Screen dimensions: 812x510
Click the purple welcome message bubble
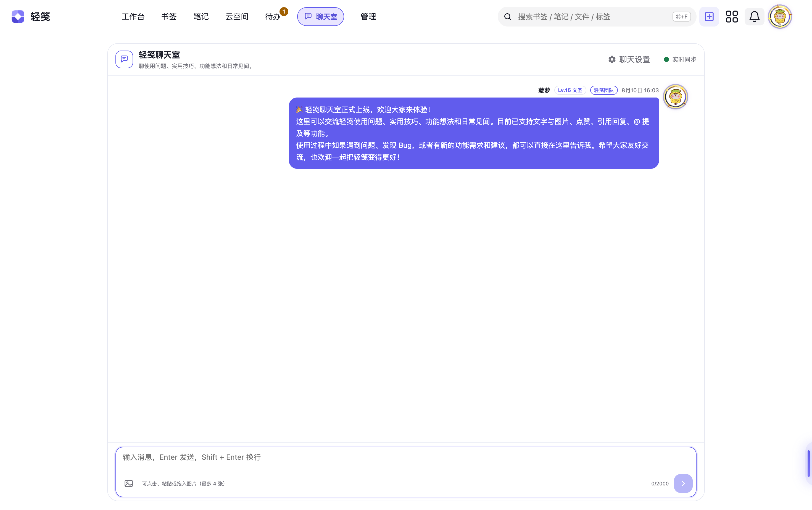click(474, 133)
